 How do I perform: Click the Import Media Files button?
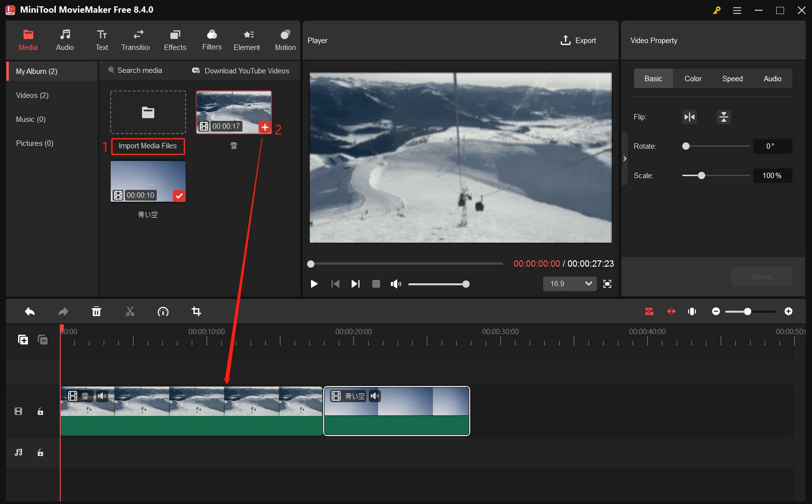[x=148, y=146]
